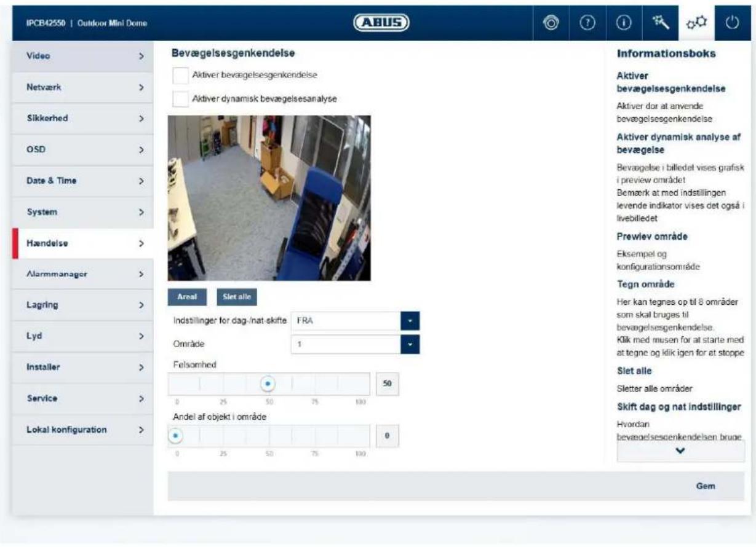Screen dimensions: 756x547
Task: Expand the Sikkerhed menu
Action: point(82,119)
